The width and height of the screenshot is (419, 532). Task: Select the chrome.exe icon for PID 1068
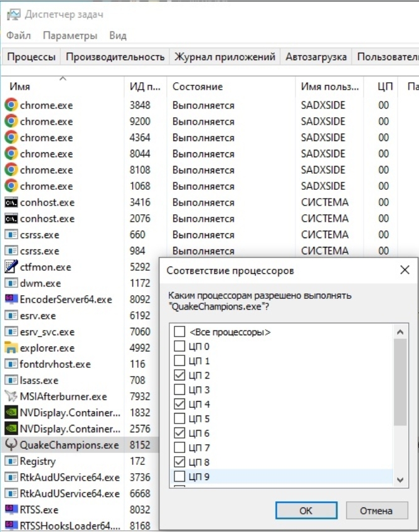click(11, 186)
